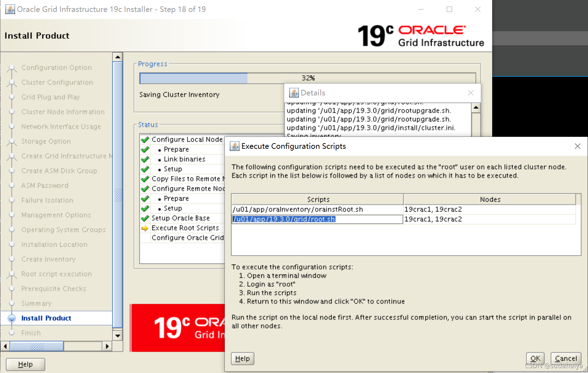Click green checkmark next to Link binaries
This screenshot has height=373, width=588.
click(x=145, y=159)
